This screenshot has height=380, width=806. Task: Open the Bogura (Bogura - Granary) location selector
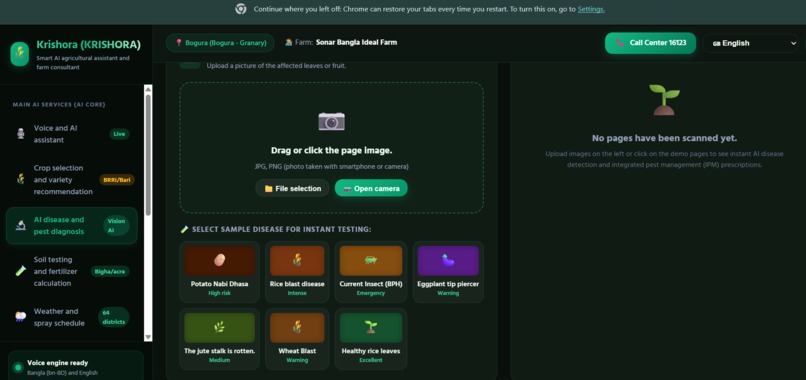[220, 43]
